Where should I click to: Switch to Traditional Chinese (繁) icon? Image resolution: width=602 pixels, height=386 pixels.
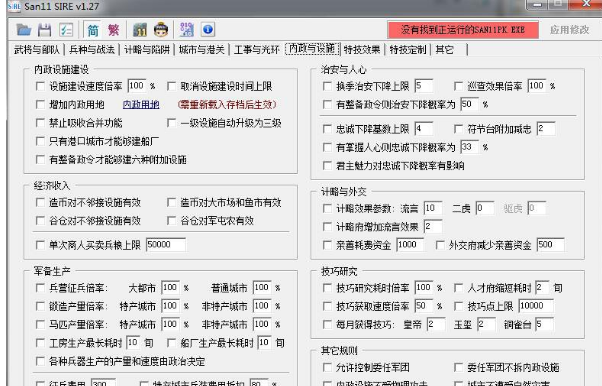coord(114,30)
